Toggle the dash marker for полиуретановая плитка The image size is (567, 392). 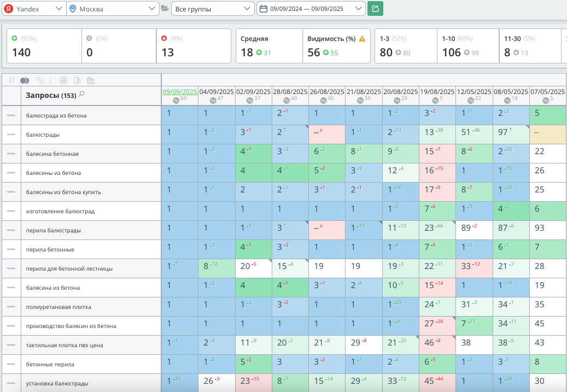(x=11, y=307)
